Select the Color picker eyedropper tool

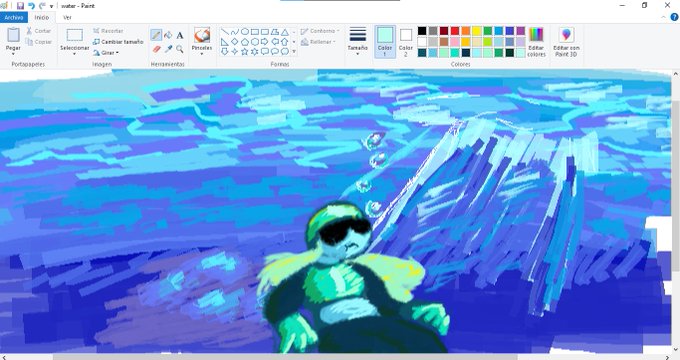point(168,49)
